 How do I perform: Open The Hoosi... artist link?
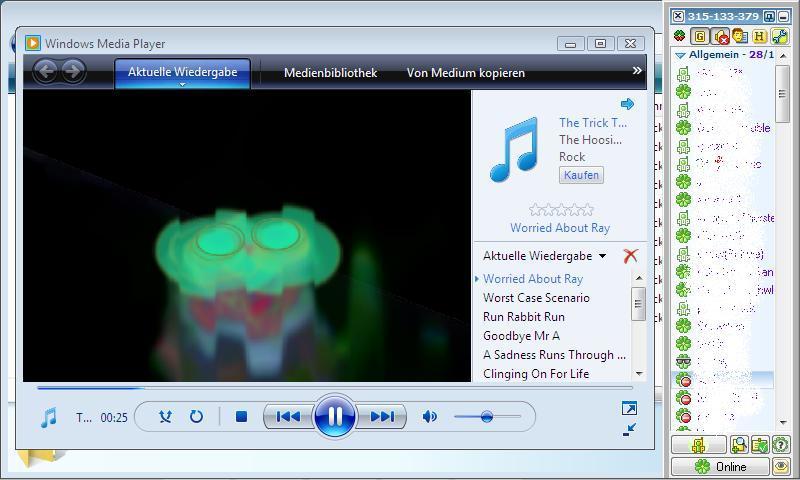pos(590,140)
